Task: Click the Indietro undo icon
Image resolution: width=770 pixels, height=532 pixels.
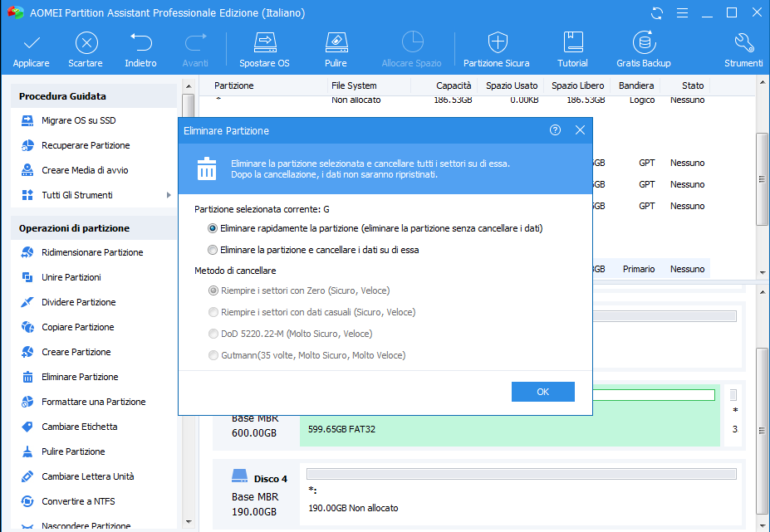Action: 140,43
